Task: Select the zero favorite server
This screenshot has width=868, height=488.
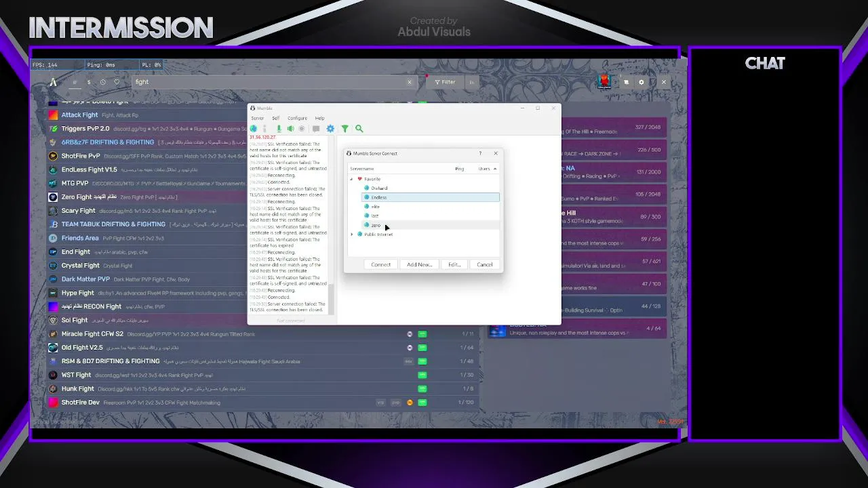Action: [430, 225]
